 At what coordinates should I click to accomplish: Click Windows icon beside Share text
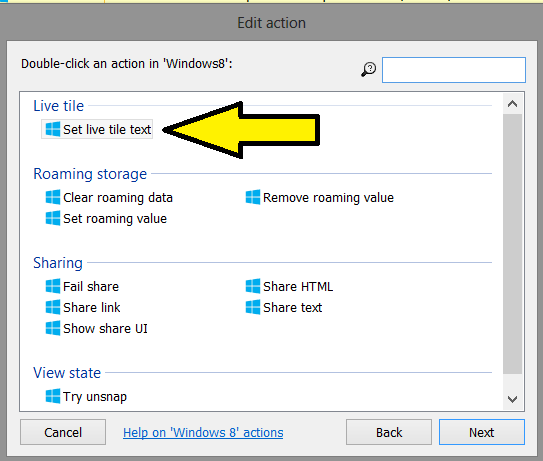pyautogui.click(x=253, y=308)
